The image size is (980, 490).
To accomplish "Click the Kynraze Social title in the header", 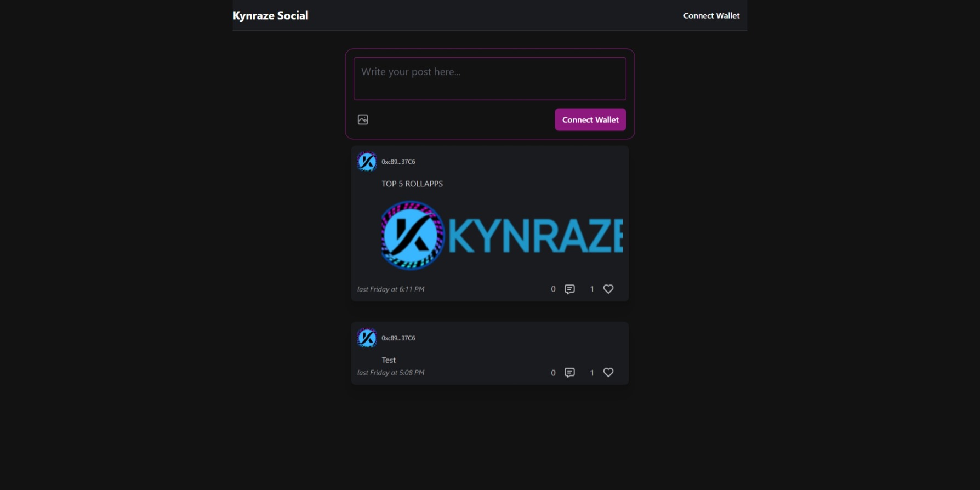I will [x=270, y=15].
